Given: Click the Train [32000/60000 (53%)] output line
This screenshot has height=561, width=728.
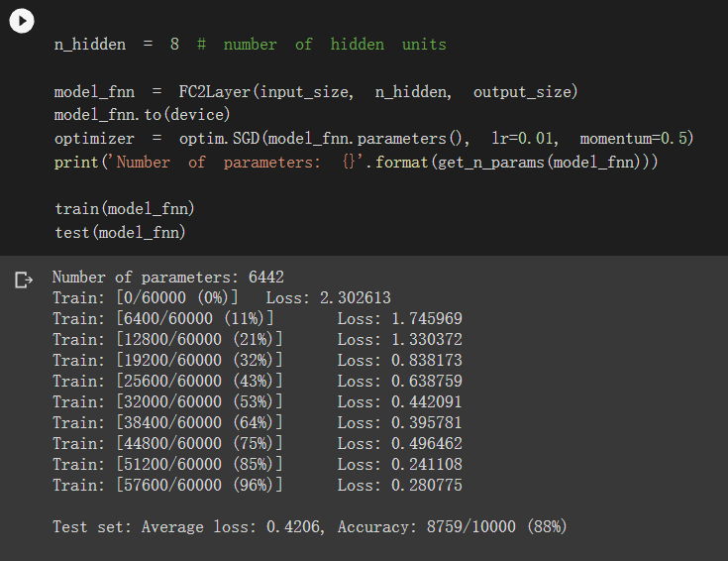Looking at the screenshot, I should tap(258, 401).
